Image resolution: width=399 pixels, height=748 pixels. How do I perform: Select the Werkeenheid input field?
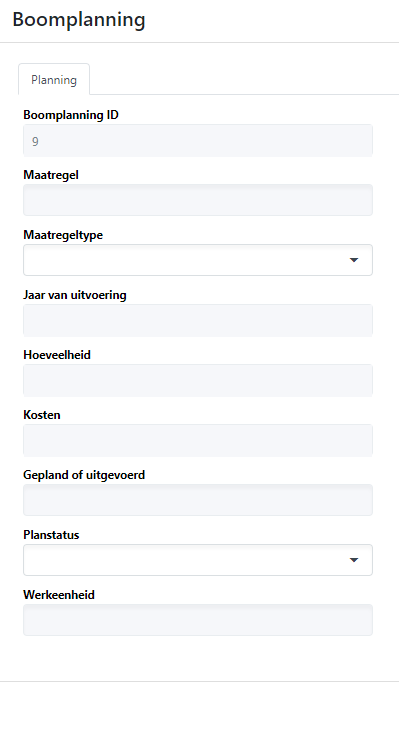tap(198, 620)
